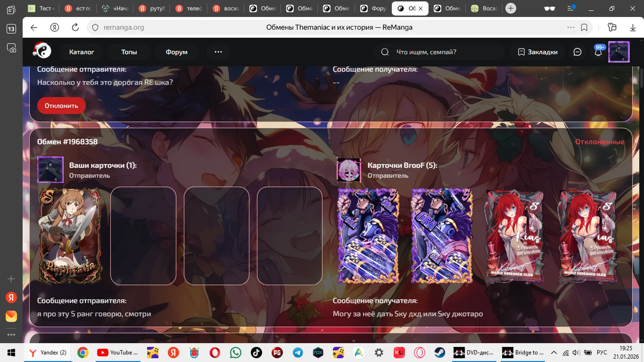Viewport: 644px width, 362px height.
Task: Open your sender avatar beside Ваши карточки
Action: point(50,169)
